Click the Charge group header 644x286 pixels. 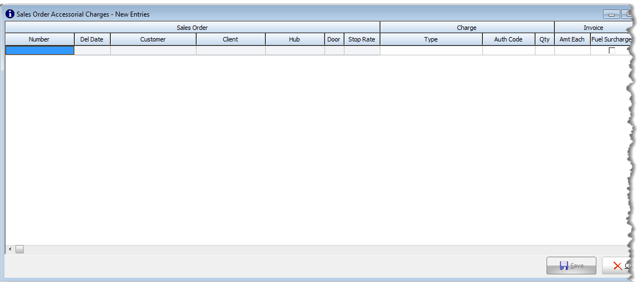[x=467, y=28]
